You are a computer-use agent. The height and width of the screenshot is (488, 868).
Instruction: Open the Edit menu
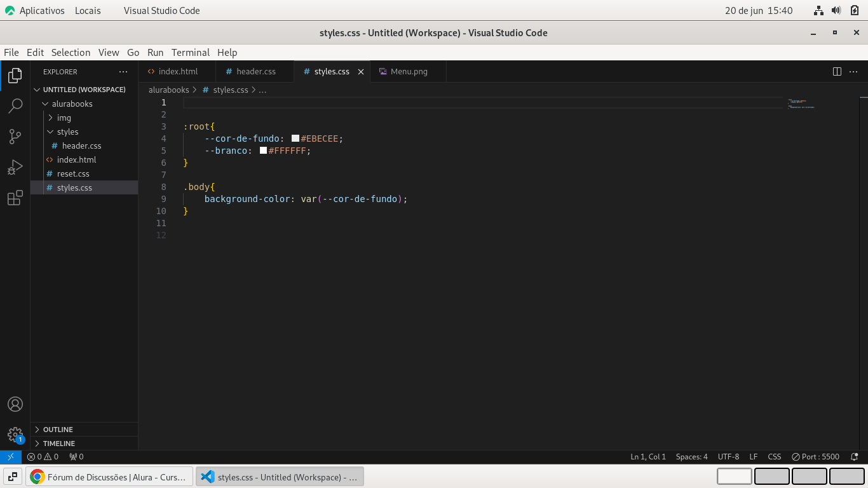click(x=36, y=53)
